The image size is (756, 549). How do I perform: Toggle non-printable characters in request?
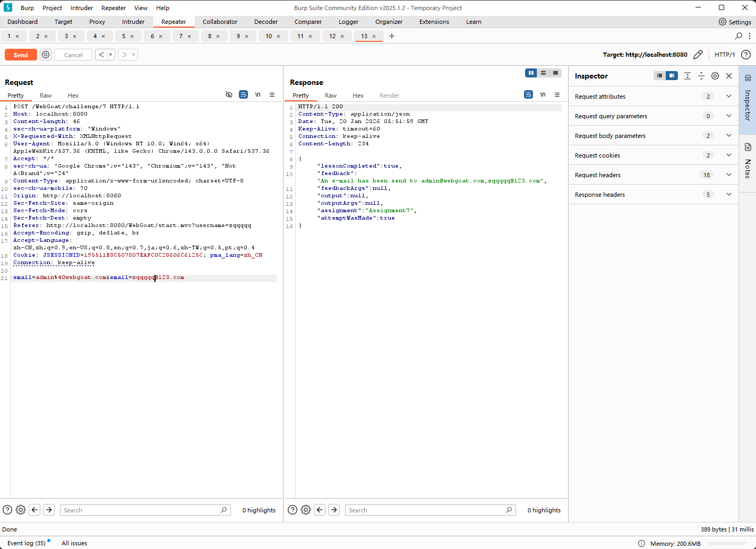pyautogui.click(x=257, y=95)
